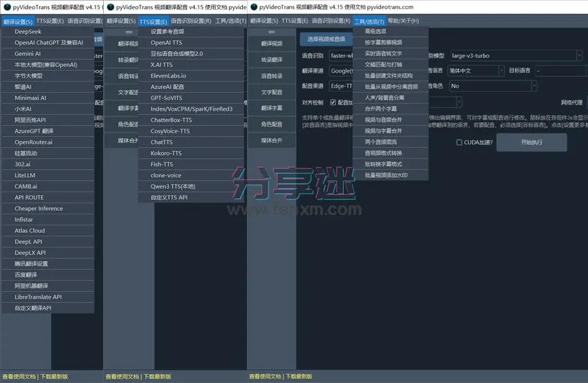Choose API ROUTE menu entry
The height and width of the screenshot is (383, 588).
pos(48,198)
